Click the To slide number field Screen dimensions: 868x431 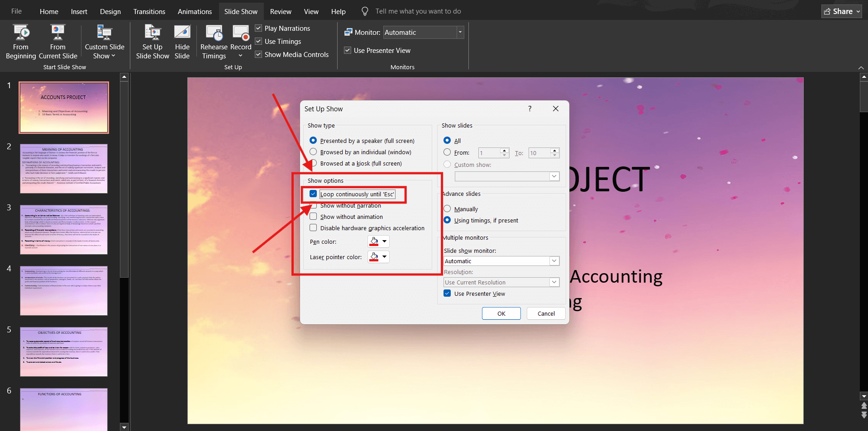539,153
